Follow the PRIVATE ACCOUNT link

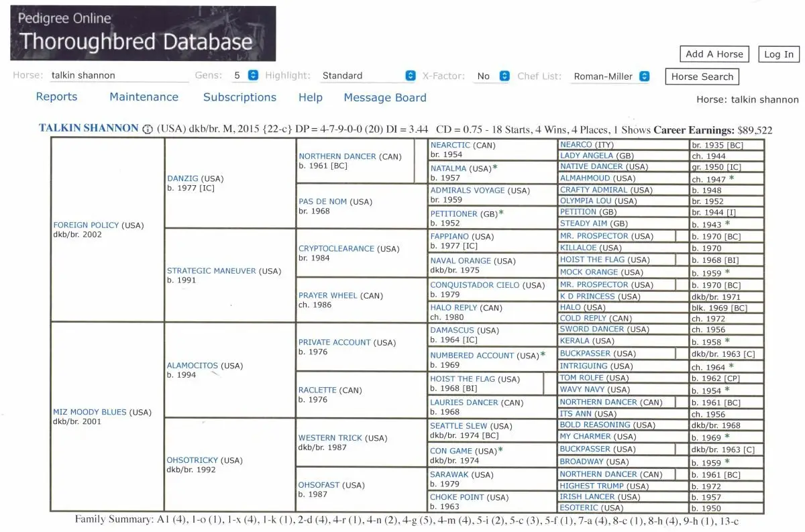(334, 342)
